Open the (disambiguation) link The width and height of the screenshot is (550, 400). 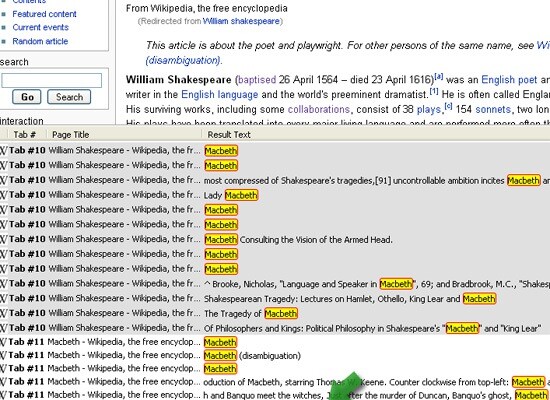(183, 60)
